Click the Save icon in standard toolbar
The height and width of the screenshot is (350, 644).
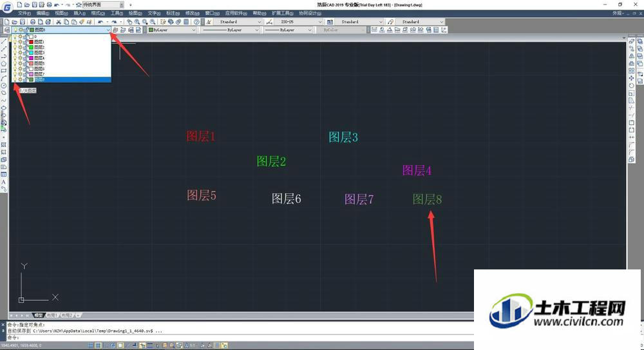(x=22, y=22)
